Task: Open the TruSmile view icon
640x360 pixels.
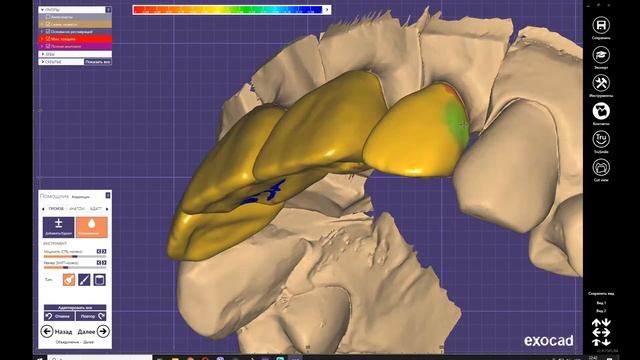Action: [601, 139]
